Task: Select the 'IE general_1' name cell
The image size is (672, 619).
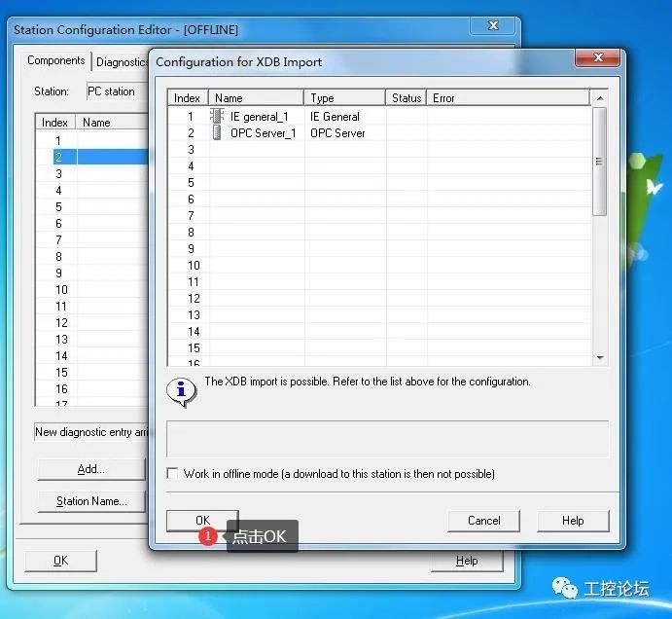Action: [x=259, y=117]
